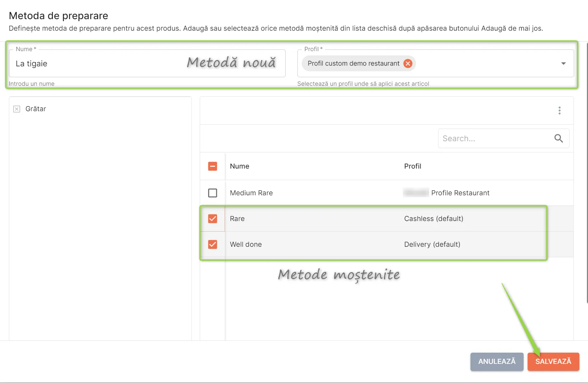Open the Profil dropdown arrow
Image resolution: width=588 pixels, height=383 pixels.
(564, 63)
